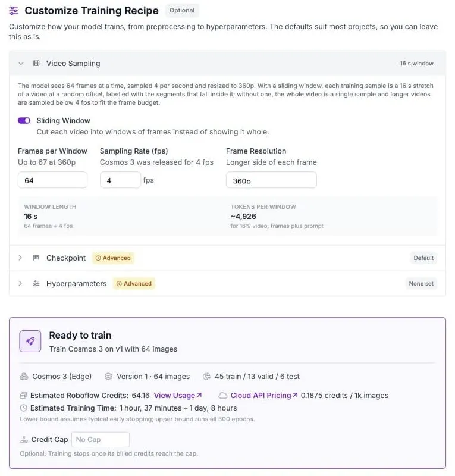This screenshot has height=476, width=455.
Task: Open the Cloud API Pricing link
Action: (x=263, y=396)
